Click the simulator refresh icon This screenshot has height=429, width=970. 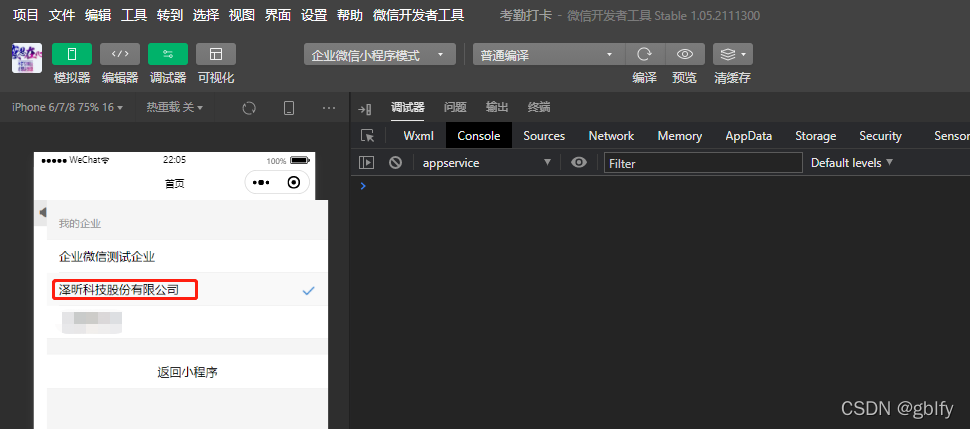[x=249, y=108]
